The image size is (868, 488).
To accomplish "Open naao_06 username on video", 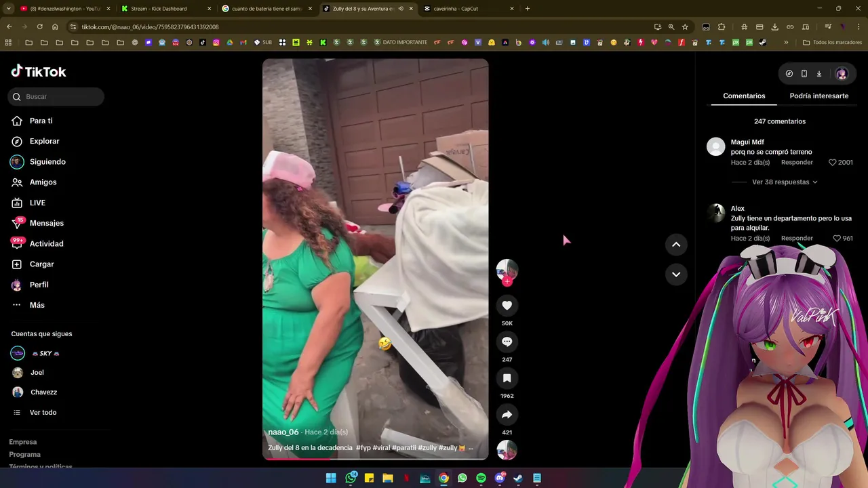I will [283, 432].
